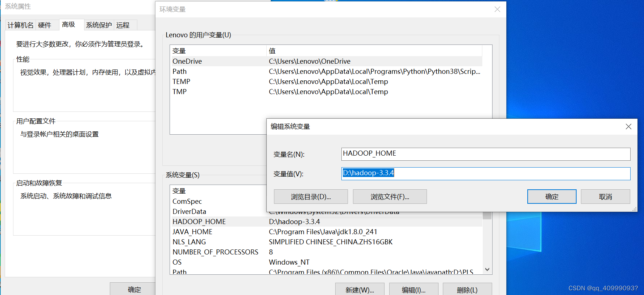
Task: Click the 变量 header of system variables
Action: tap(218, 191)
